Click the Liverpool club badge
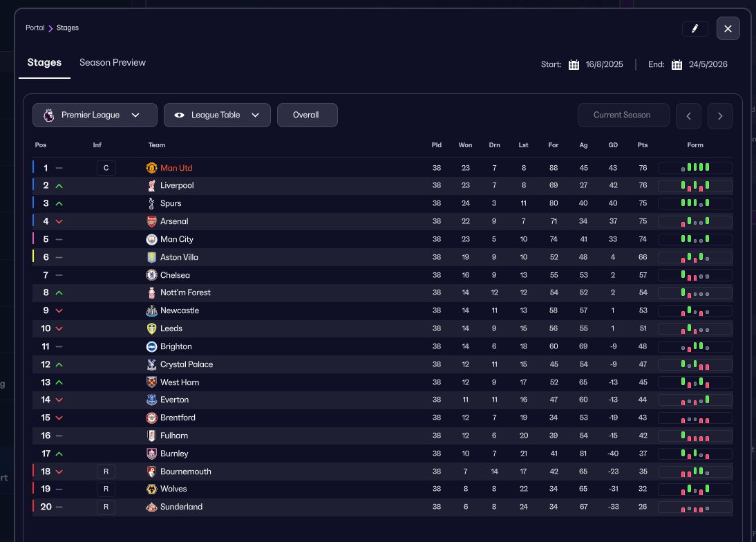 coord(152,186)
